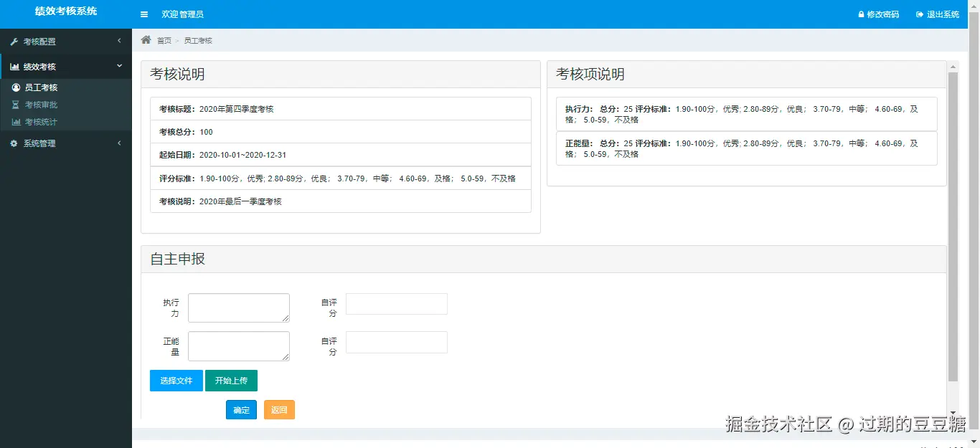Click the hourglass icon beside 考核审批
980x448 pixels.
(16, 105)
